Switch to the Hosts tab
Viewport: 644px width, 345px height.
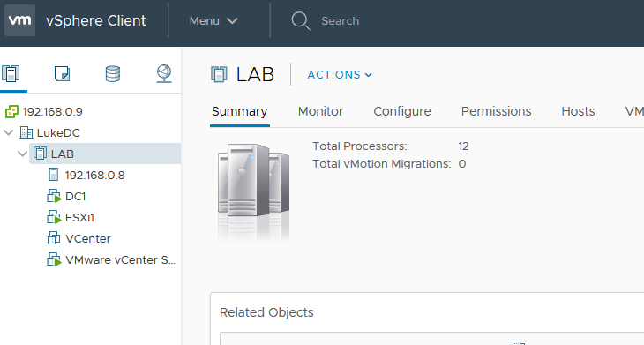[x=578, y=111]
